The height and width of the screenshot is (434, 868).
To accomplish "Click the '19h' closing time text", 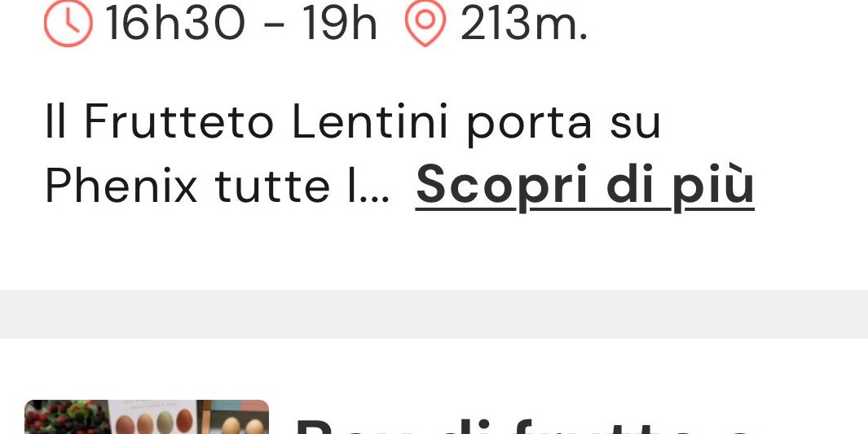I will pos(341,24).
